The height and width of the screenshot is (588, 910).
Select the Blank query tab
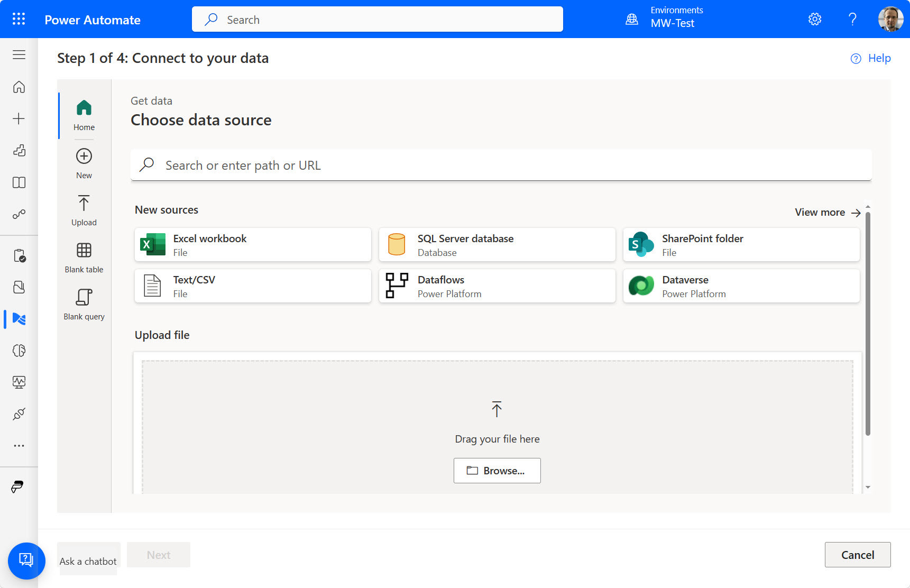click(x=84, y=305)
